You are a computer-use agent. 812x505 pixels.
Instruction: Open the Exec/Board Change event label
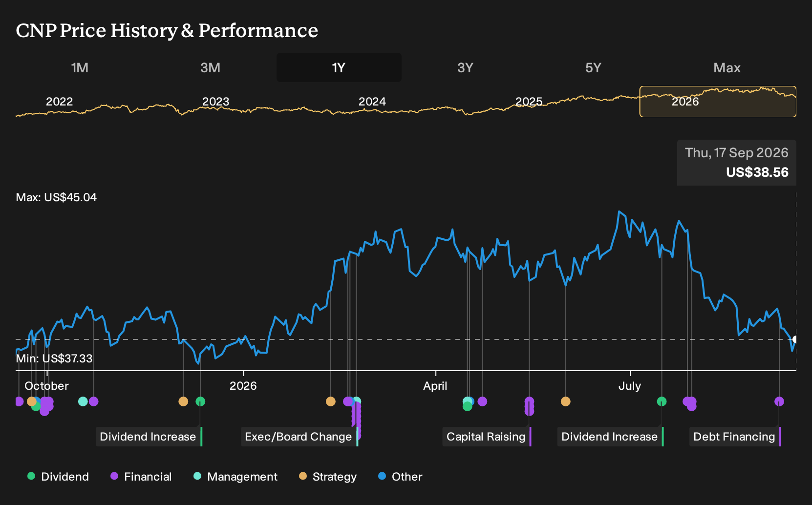pyautogui.click(x=299, y=437)
